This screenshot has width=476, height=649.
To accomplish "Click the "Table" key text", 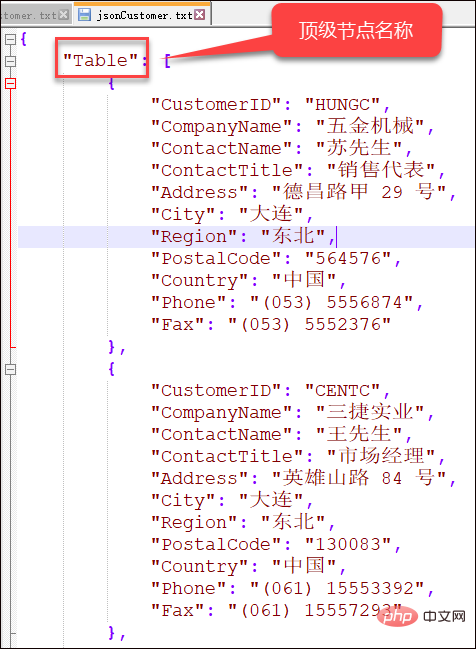I will [101, 60].
